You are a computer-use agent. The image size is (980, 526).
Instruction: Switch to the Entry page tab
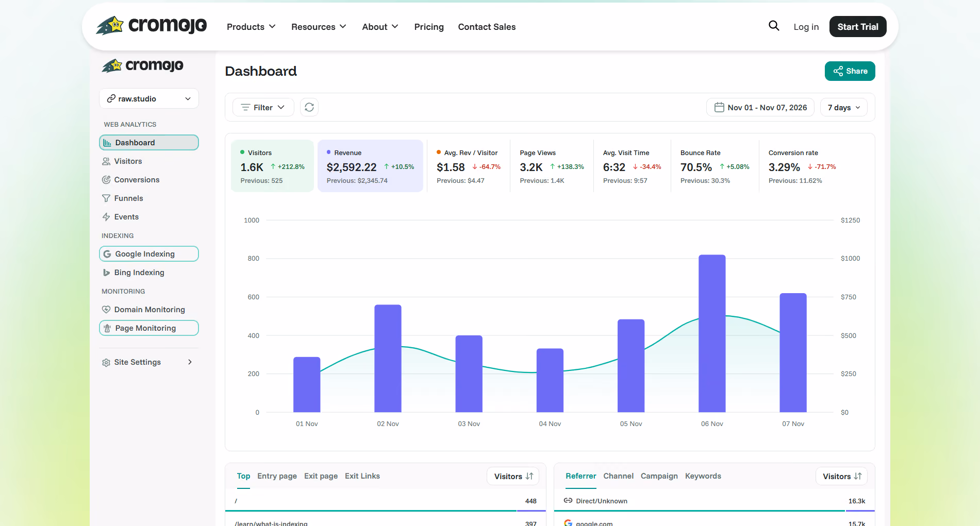coord(277,476)
